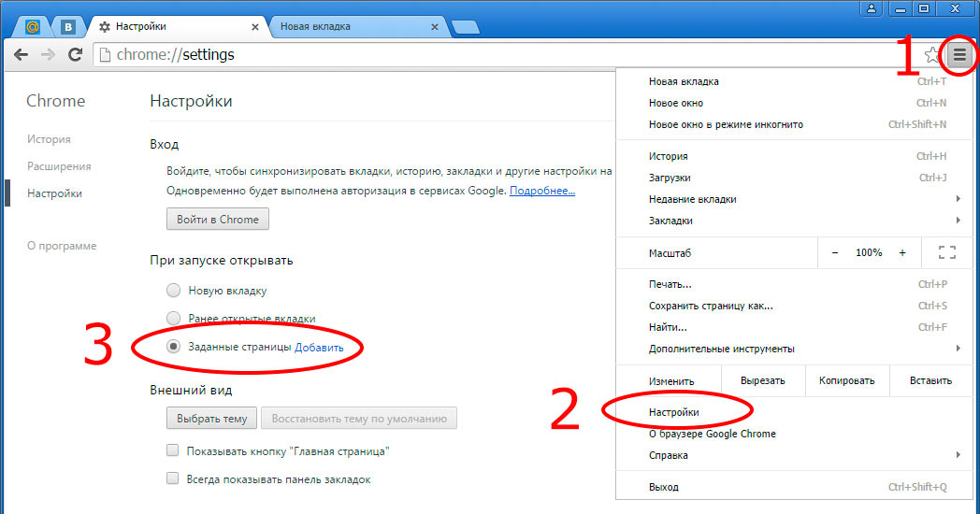
Task: Open the pinned Mail.ru tab
Action: pos(33,27)
